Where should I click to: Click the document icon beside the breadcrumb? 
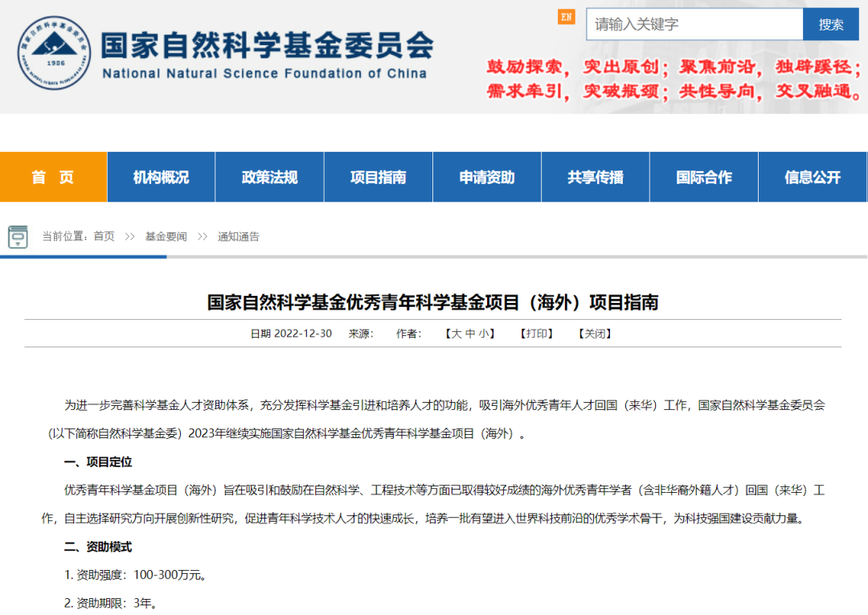tap(18, 236)
